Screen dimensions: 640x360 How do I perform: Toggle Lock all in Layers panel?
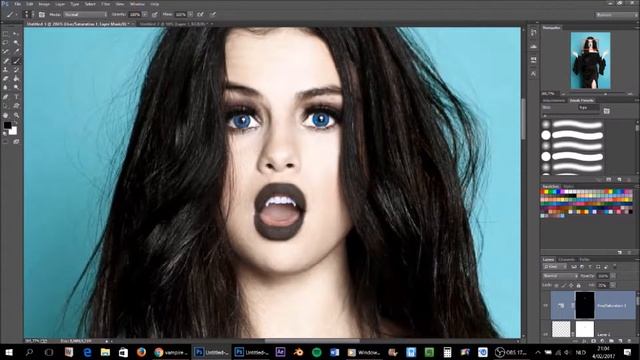click(578, 285)
